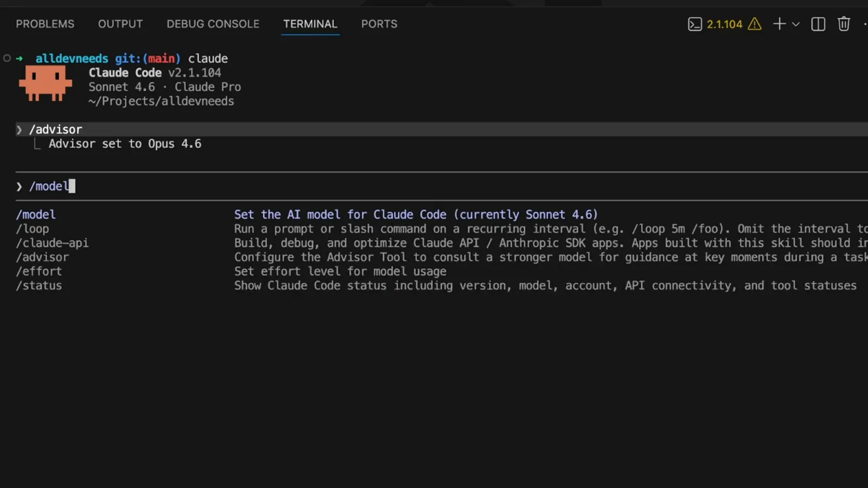
Task: Switch to the PORTS tab
Action: click(x=379, y=24)
